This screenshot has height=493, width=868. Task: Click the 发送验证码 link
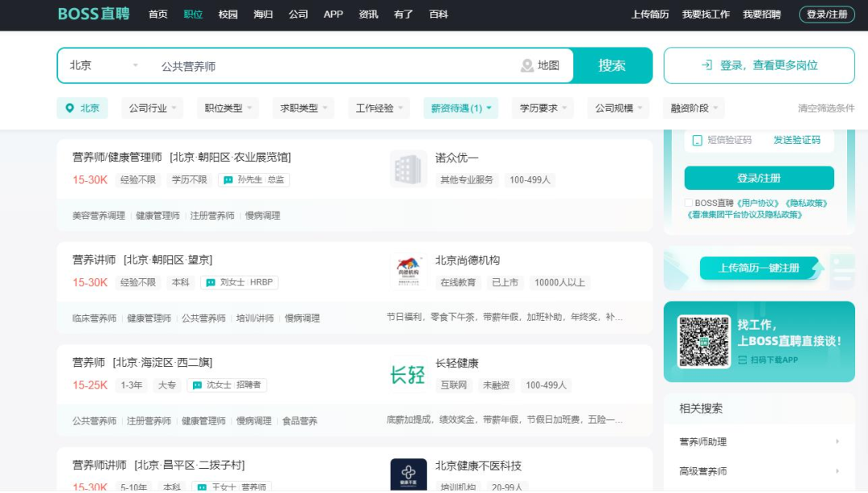point(796,140)
